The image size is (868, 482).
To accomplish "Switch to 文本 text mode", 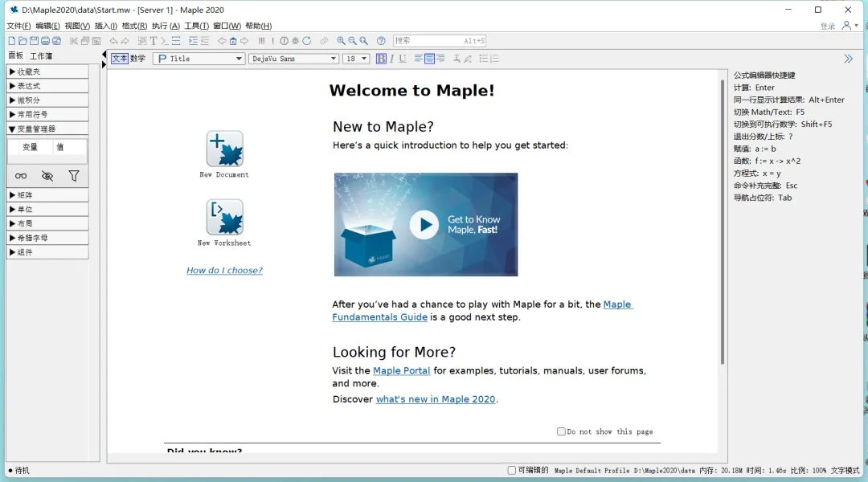I will tap(120, 59).
